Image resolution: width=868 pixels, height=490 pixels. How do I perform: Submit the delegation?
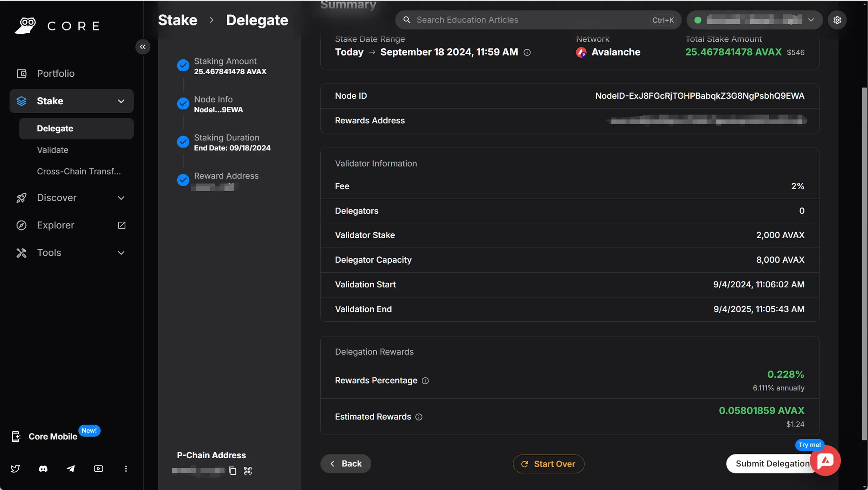772,463
